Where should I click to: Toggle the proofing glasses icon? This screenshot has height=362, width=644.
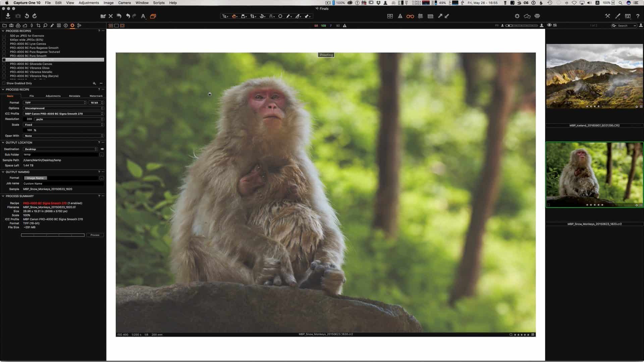coord(410,16)
